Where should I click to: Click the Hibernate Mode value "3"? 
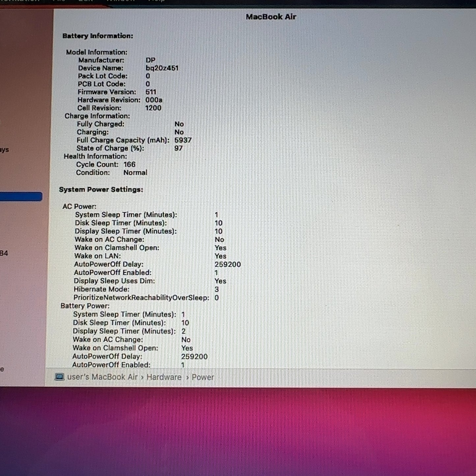pos(216,290)
